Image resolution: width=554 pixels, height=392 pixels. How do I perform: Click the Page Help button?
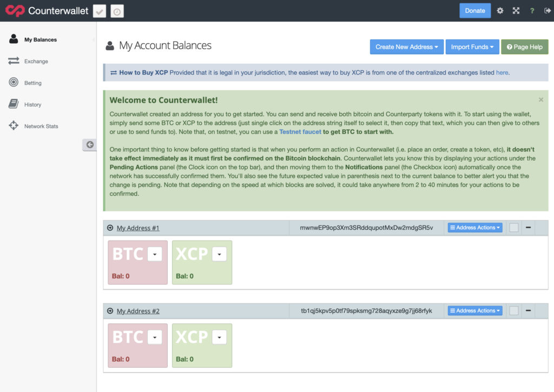(525, 47)
